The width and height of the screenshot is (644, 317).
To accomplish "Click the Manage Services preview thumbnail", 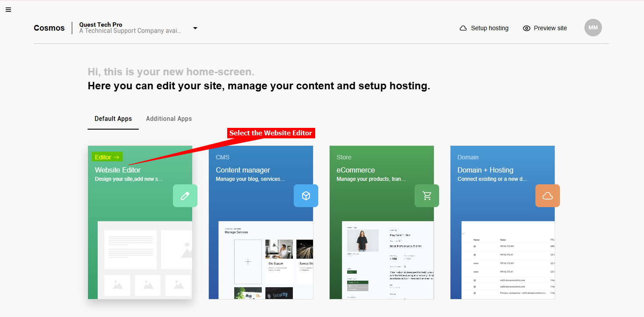I will pos(266,260).
